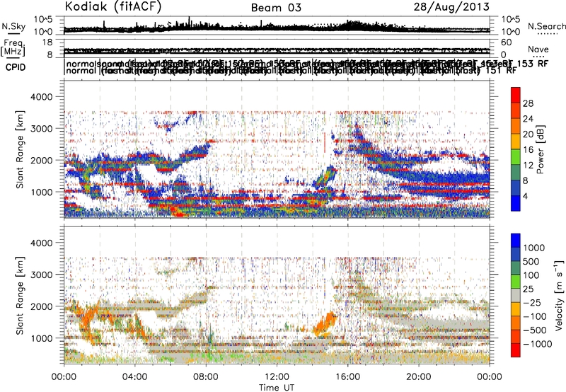Screen dimensions: 566x392
Task: Click the '-1000' tick on the velocity colorbar
Action: tap(538, 344)
